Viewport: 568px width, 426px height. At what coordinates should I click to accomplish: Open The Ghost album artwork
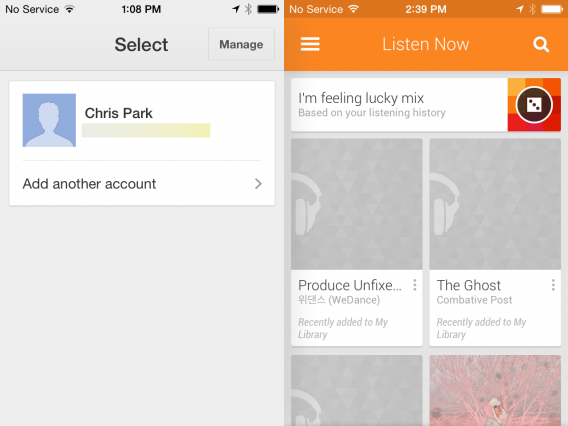(495, 204)
